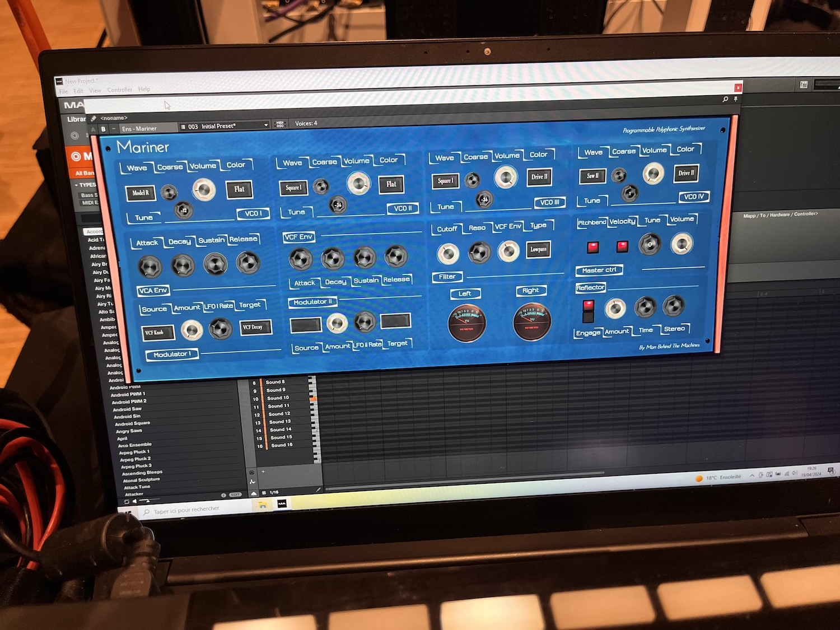Click the speaker prehear icon in the browser footer
Image resolution: width=840 pixels, height=630 pixels.
coord(135,501)
